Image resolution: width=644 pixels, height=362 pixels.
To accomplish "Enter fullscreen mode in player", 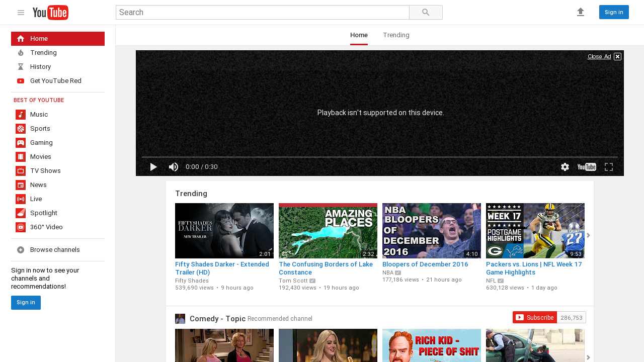I will pyautogui.click(x=609, y=167).
